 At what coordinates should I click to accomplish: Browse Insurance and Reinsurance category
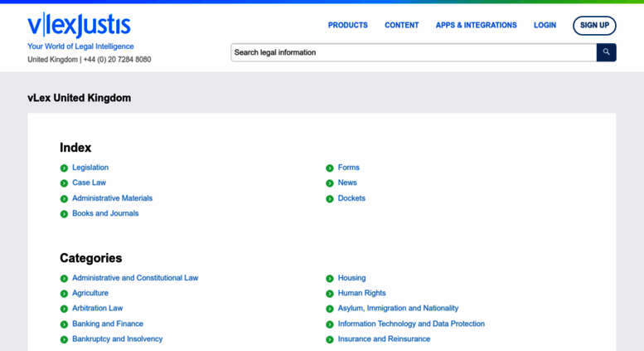pos(384,339)
